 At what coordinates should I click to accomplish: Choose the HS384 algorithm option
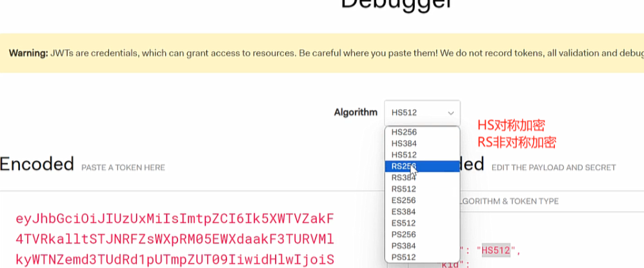(x=403, y=143)
